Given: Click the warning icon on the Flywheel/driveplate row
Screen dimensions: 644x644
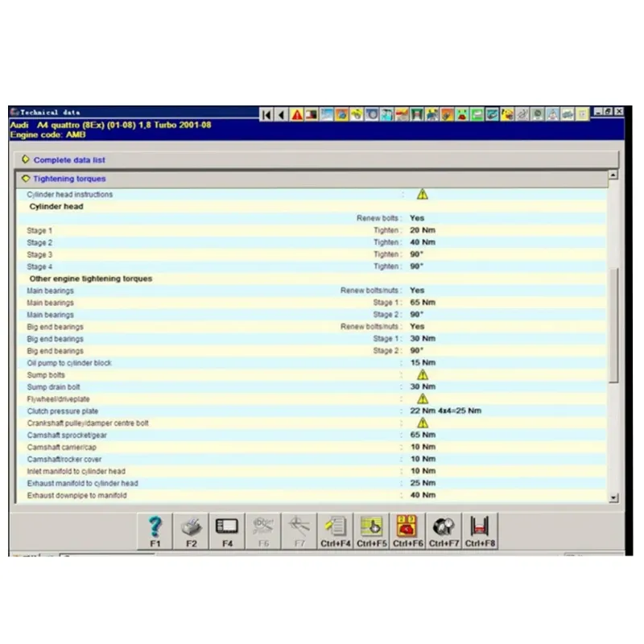Looking at the screenshot, I should pyautogui.click(x=422, y=398).
